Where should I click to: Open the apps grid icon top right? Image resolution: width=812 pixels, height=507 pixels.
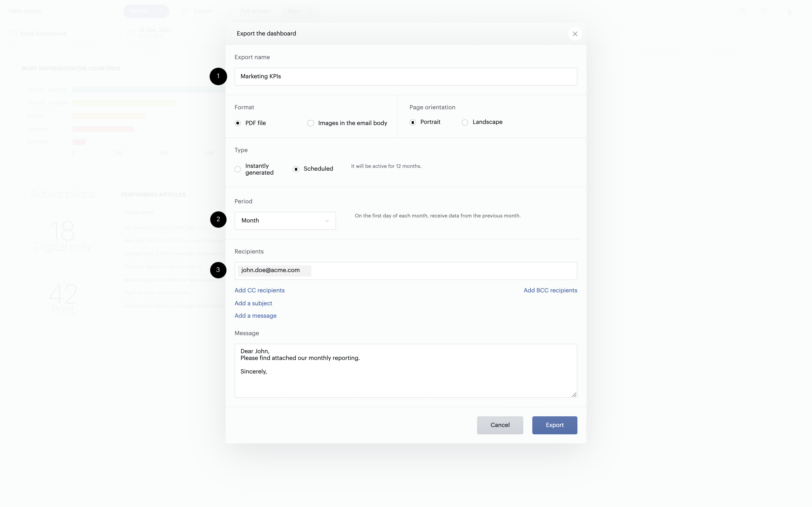tap(743, 11)
